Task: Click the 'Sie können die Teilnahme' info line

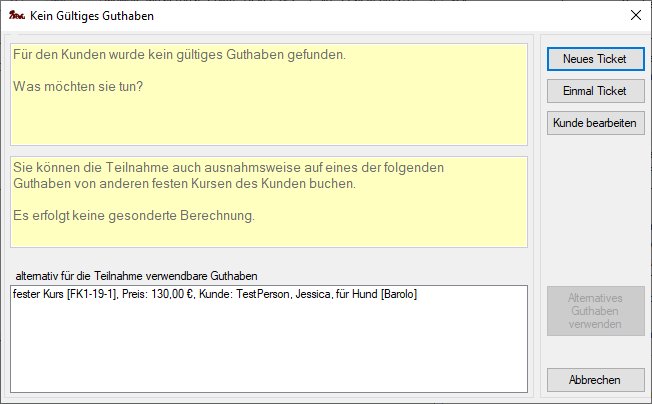Action: [228, 166]
